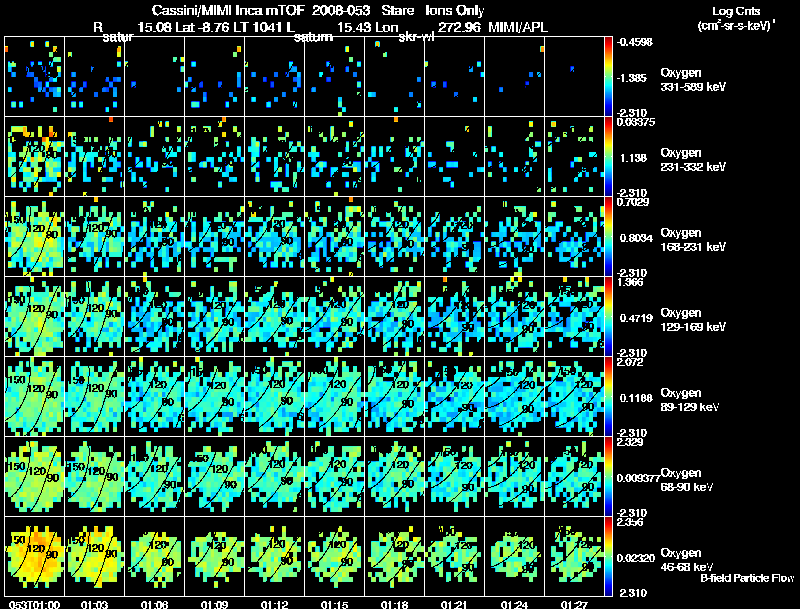Click the 1.138 colorbar value
Screen dimensions: 800x609
coord(633,158)
